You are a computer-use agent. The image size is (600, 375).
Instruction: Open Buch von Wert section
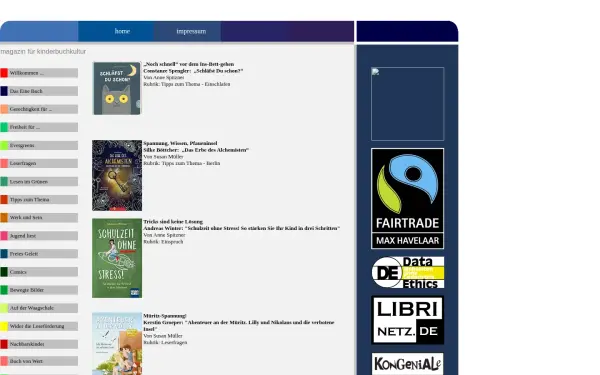[x=39, y=361]
